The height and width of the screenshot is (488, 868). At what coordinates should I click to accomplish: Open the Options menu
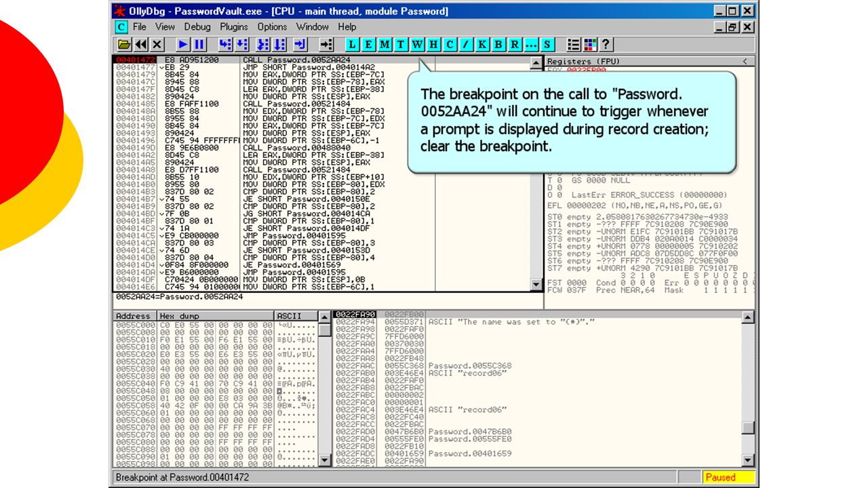[x=272, y=27]
